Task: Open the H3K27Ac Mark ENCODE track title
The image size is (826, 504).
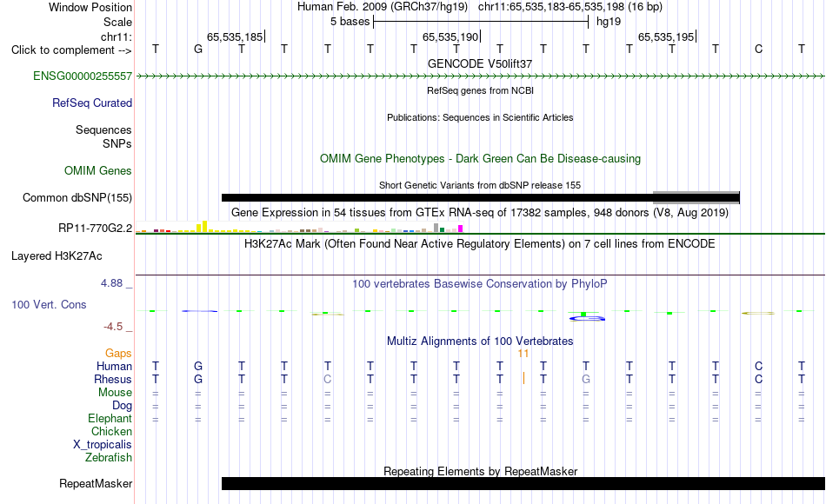Action: click(480, 244)
